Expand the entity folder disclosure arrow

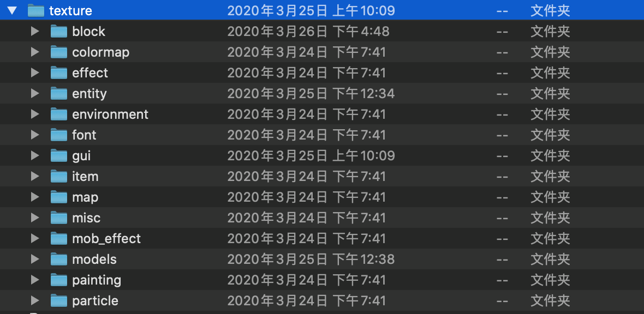pos(35,94)
